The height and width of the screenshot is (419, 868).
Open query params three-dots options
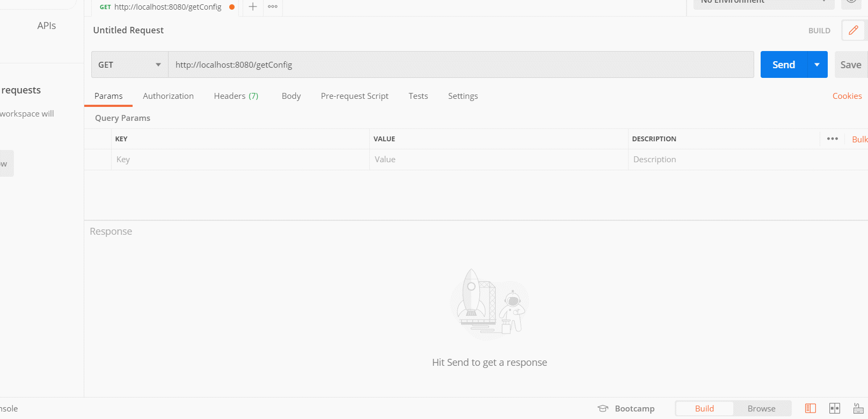coord(833,139)
